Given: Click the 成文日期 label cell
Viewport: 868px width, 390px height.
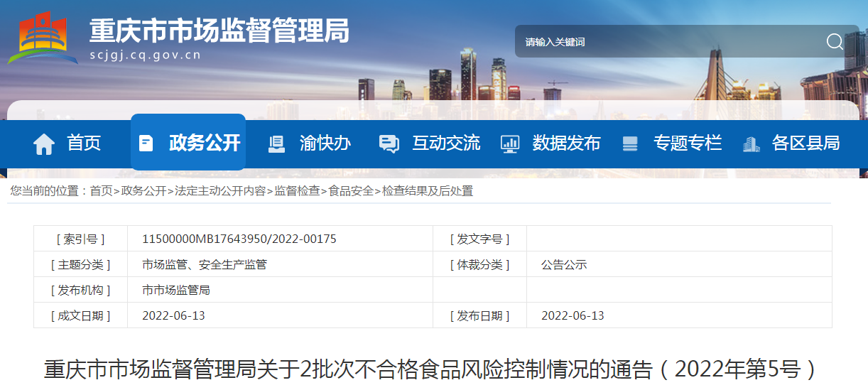Looking at the screenshot, I should [80, 315].
